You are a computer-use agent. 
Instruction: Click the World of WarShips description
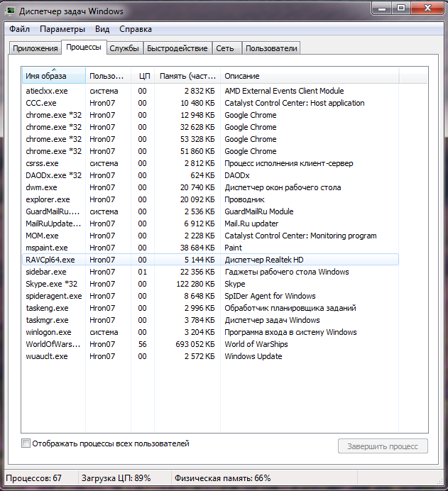pos(256,344)
